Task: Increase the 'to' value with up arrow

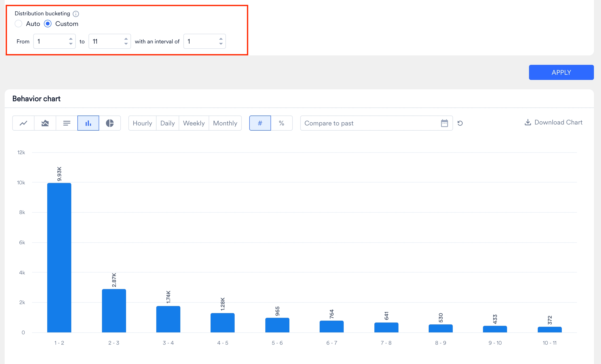Action: (x=126, y=39)
